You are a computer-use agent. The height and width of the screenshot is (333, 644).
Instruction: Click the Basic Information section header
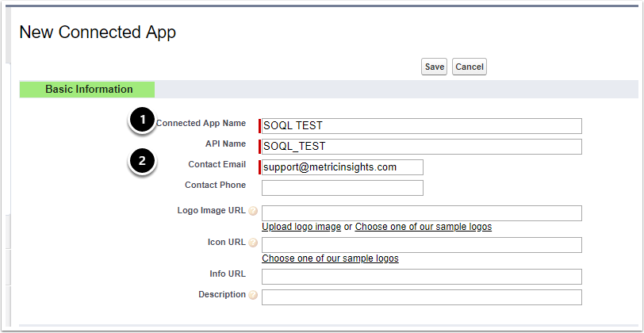[x=89, y=90]
